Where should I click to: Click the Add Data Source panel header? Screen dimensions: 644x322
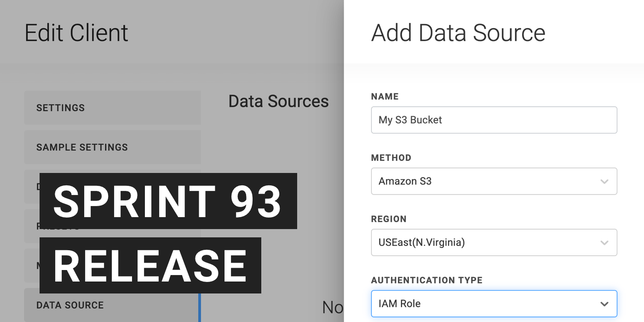pos(458,32)
